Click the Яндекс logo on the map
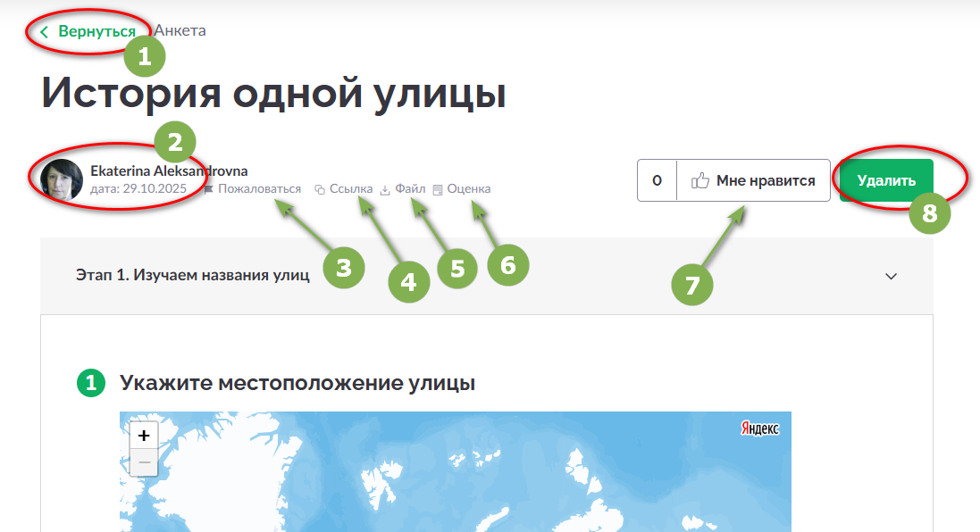Viewport: 980px width, 532px height. coord(759,428)
